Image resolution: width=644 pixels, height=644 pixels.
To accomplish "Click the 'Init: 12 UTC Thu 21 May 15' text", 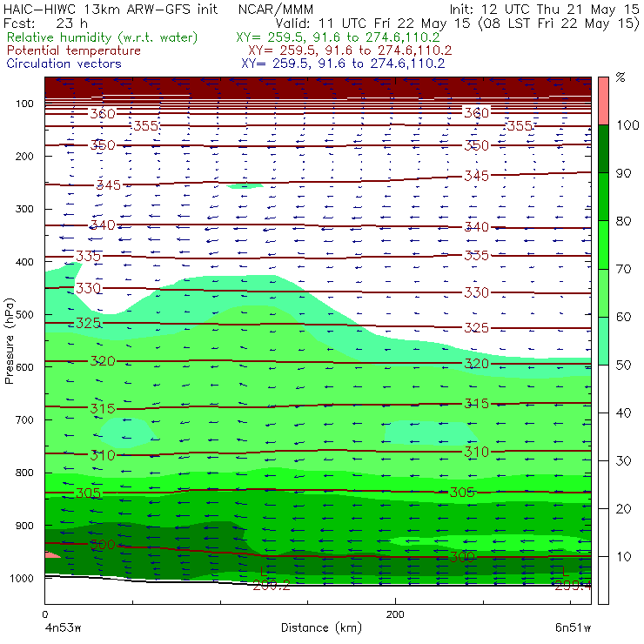I will 544,9.
